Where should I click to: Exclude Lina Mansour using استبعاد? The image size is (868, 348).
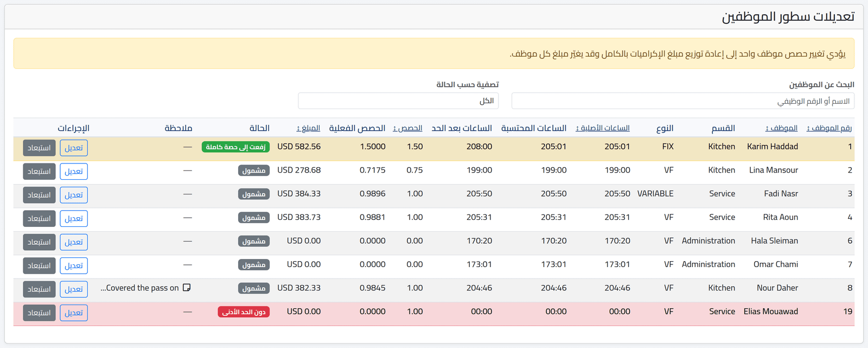pos(39,172)
